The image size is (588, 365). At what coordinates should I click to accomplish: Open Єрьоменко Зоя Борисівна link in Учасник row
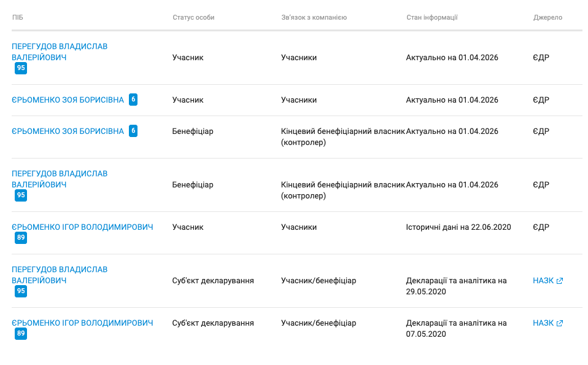[x=68, y=100]
